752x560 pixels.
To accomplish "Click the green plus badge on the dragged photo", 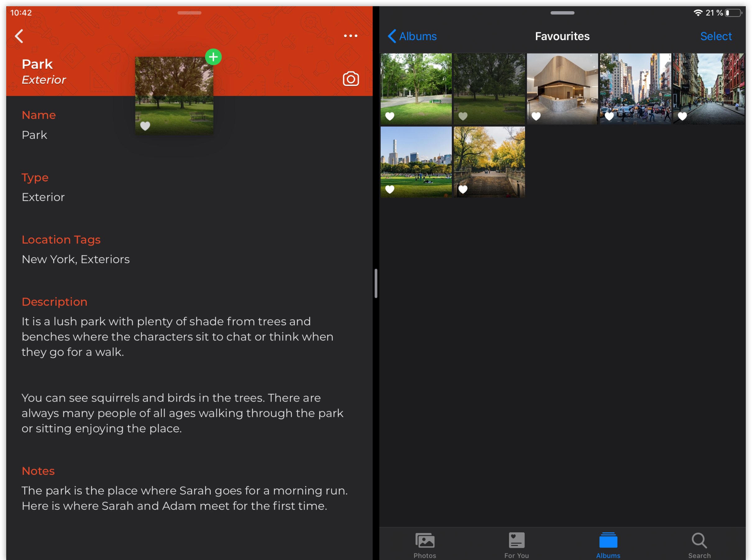I will [x=213, y=57].
